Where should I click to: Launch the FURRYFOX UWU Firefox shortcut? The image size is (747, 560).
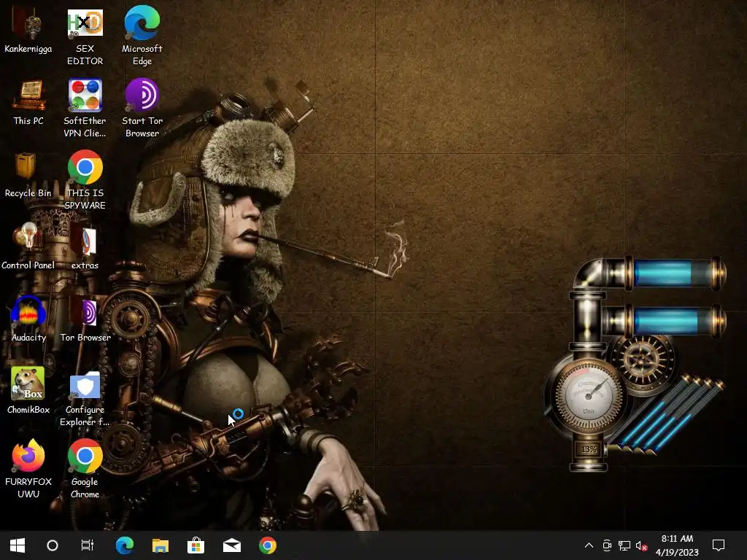click(x=28, y=469)
